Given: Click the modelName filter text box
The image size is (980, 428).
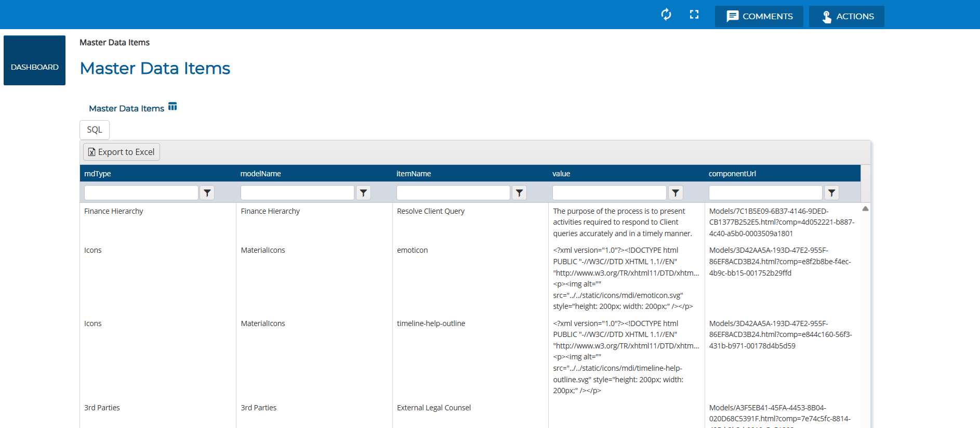Looking at the screenshot, I should 297,193.
